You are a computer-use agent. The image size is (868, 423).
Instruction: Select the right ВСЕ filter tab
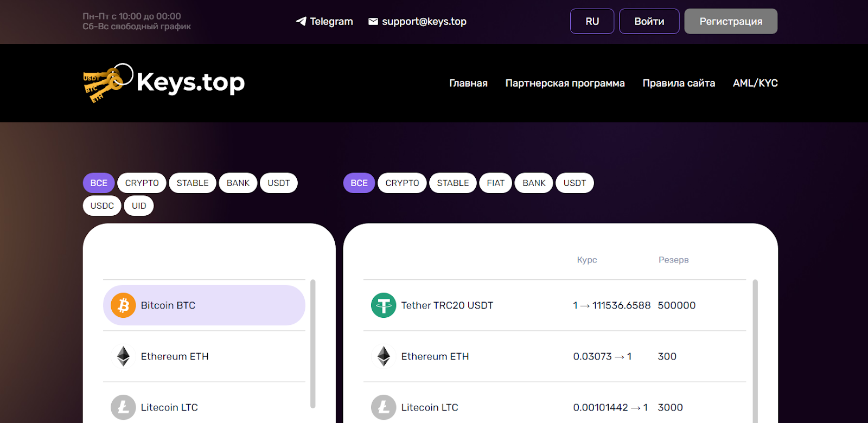pos(359,183)
